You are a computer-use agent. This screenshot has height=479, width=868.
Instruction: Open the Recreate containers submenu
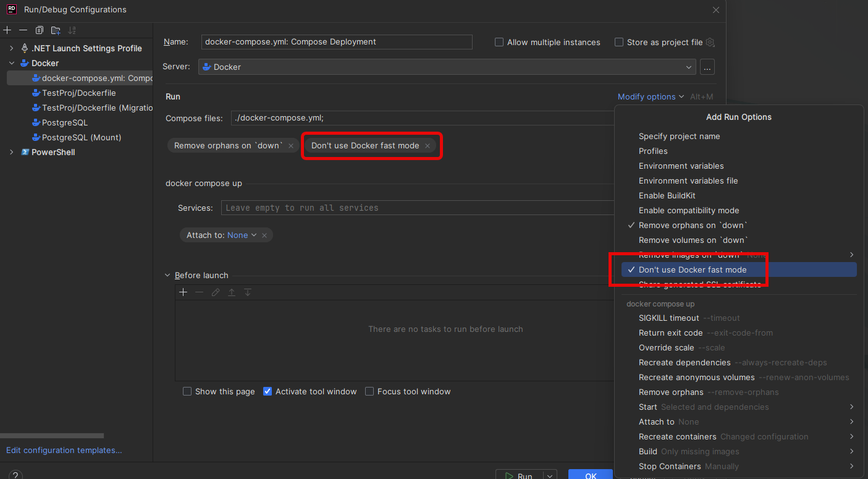[x=739, y=436]
